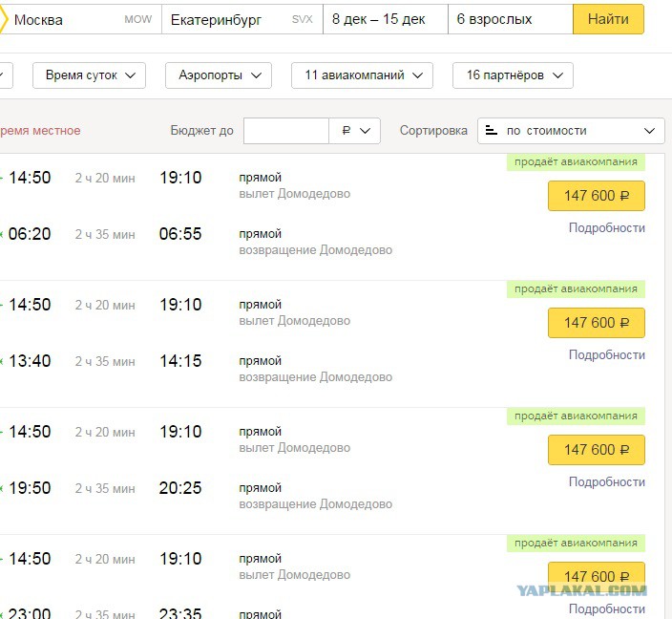Expand the Аэропорты filter
Screen dimensions: 672x619
(219, 75)
